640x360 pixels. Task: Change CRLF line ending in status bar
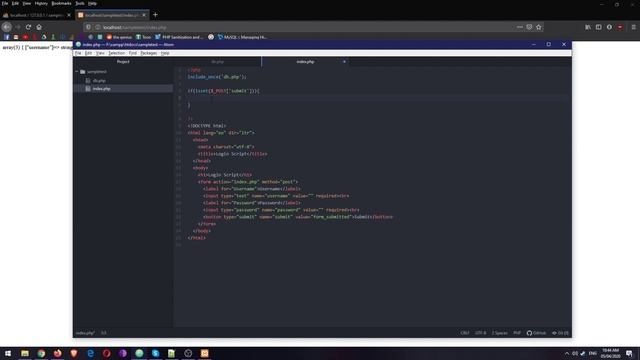(465, 333)
